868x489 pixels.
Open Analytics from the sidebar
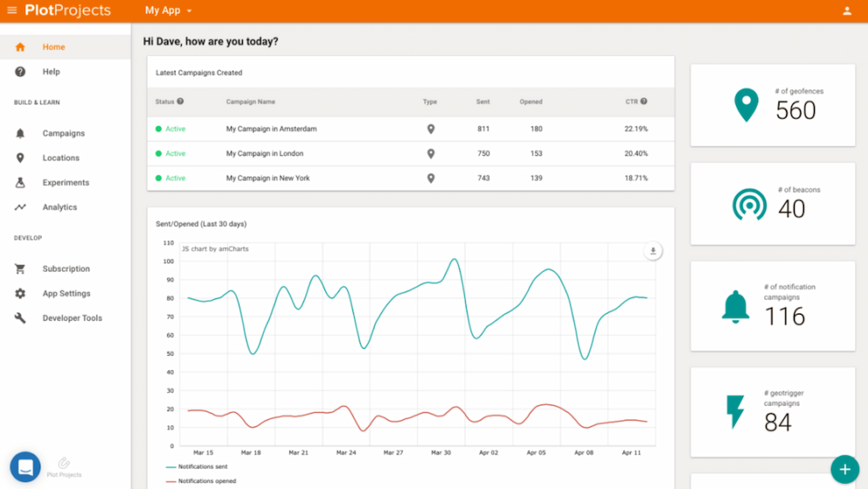(59, 207)
